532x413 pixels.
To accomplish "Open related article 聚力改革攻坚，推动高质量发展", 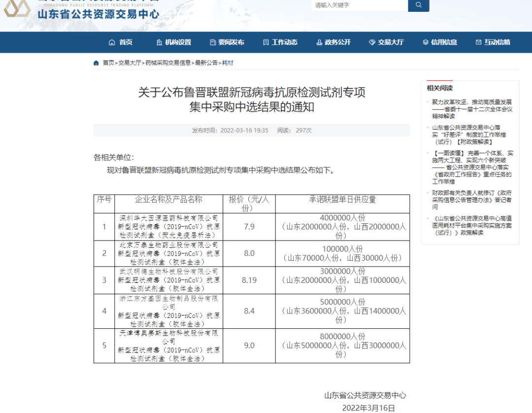I will [x=472, y=109].
